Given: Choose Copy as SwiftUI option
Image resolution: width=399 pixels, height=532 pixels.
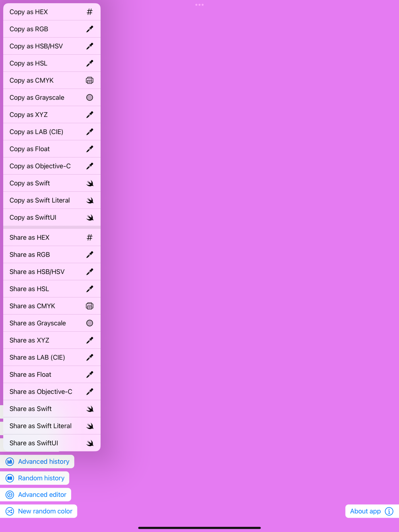Looking at the screenshot, I should [52, 218].
